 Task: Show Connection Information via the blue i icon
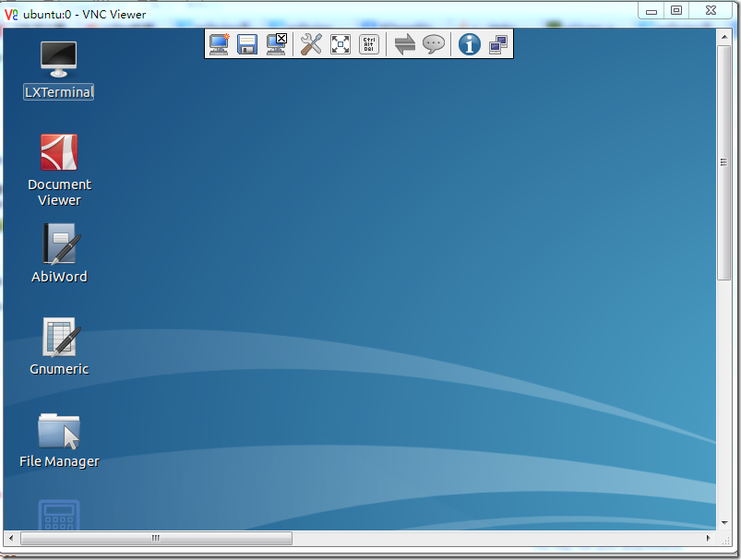[x=470, y=44]
